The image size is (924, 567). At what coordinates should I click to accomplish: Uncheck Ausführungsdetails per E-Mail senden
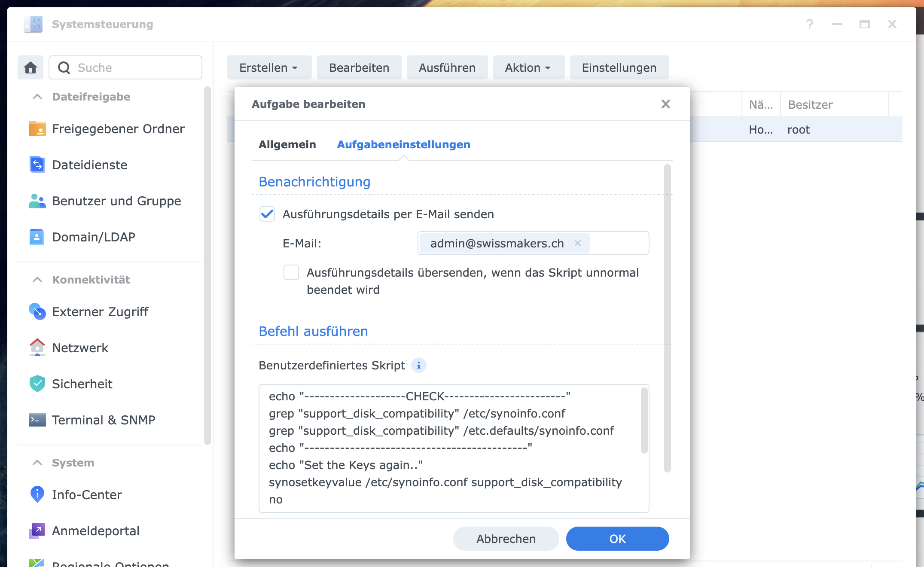[267, 214]
